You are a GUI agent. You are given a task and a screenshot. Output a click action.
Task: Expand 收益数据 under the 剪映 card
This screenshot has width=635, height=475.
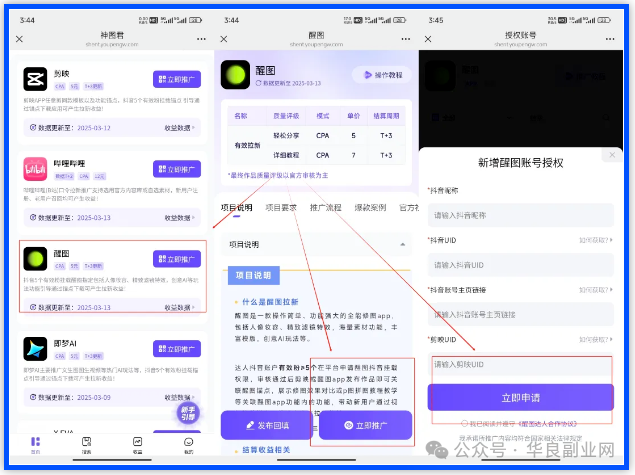pyautogui.click(x=182, y=128)
